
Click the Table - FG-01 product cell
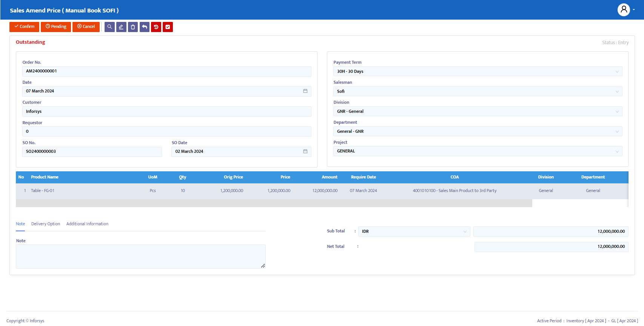[43, 191]
